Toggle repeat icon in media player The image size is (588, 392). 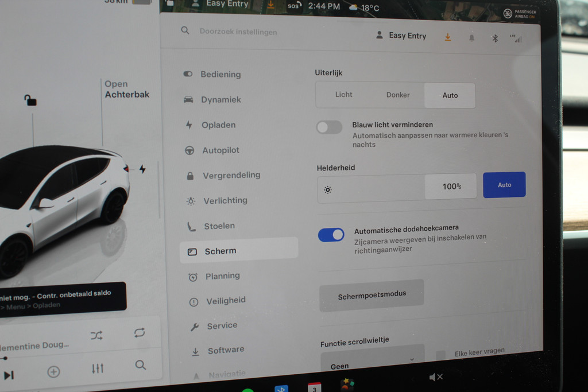click(x=140, y=332)
